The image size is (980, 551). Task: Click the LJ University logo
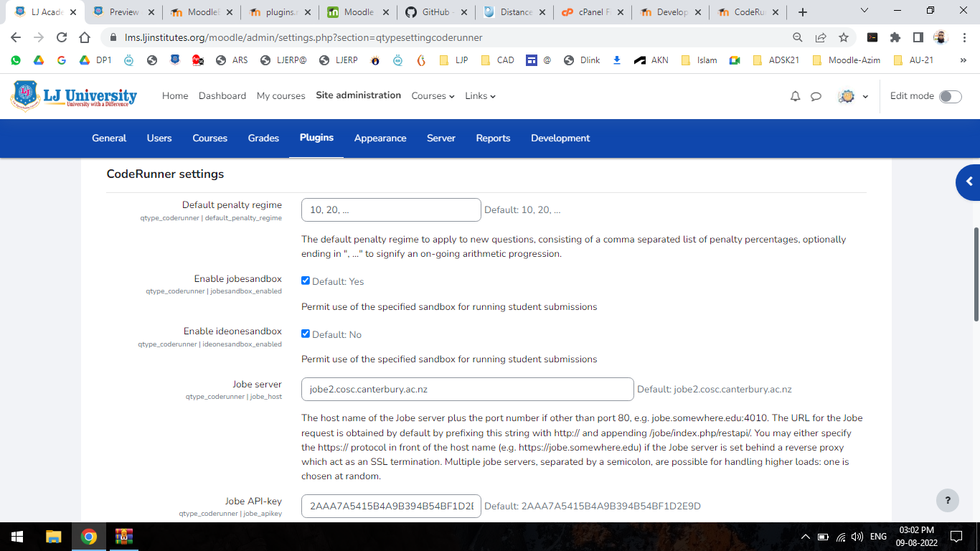[74, 96]
